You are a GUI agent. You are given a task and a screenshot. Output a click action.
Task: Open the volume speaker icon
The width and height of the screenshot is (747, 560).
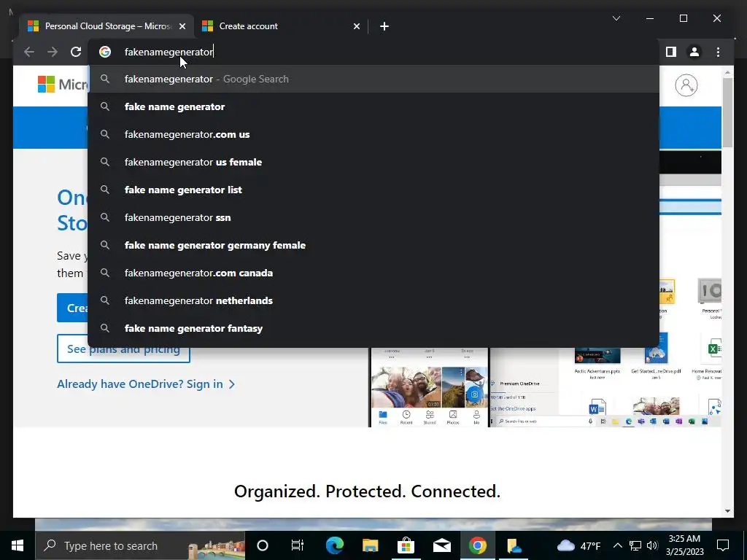point(652,545)
